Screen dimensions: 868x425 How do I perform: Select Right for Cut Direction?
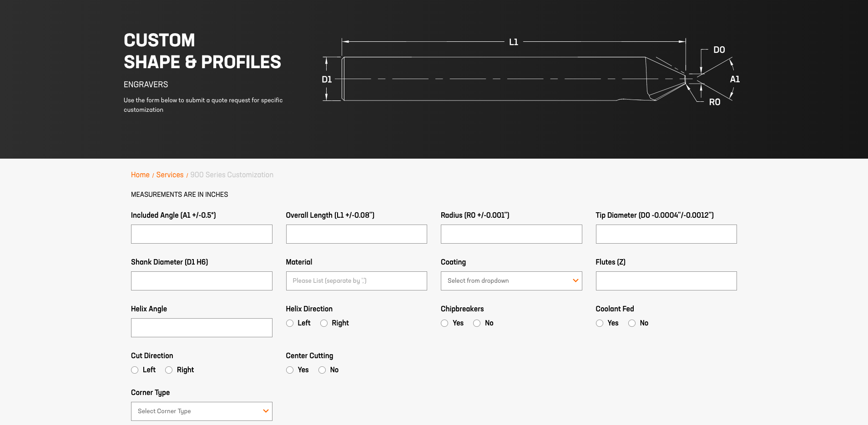coord(169,370)
